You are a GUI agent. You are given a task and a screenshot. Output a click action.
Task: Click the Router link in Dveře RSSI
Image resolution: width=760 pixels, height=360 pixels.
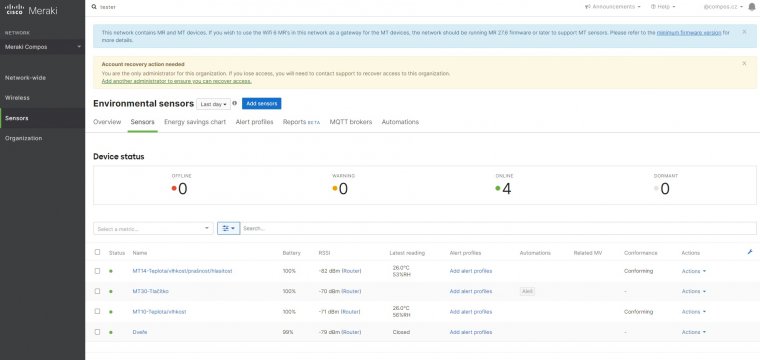click(351, 332)
